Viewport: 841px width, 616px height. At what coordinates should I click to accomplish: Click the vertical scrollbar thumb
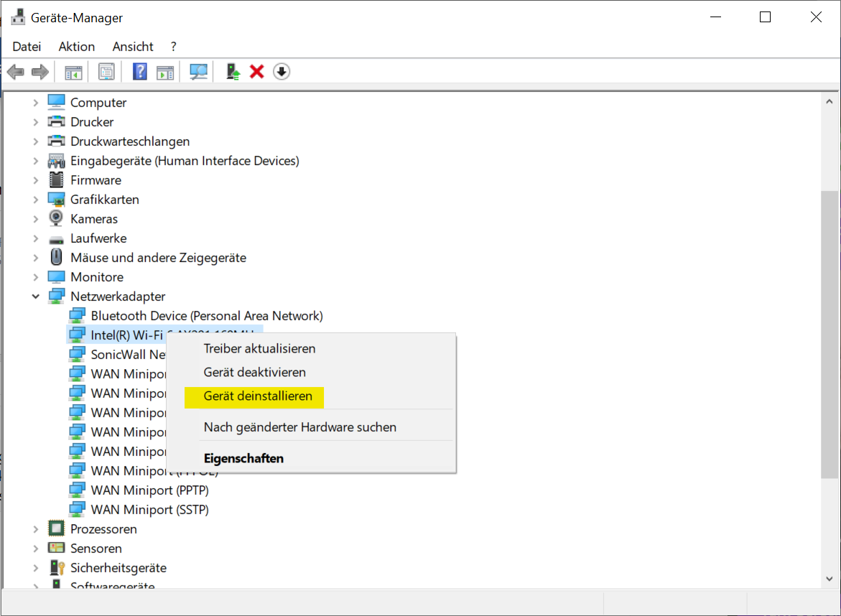830,334
